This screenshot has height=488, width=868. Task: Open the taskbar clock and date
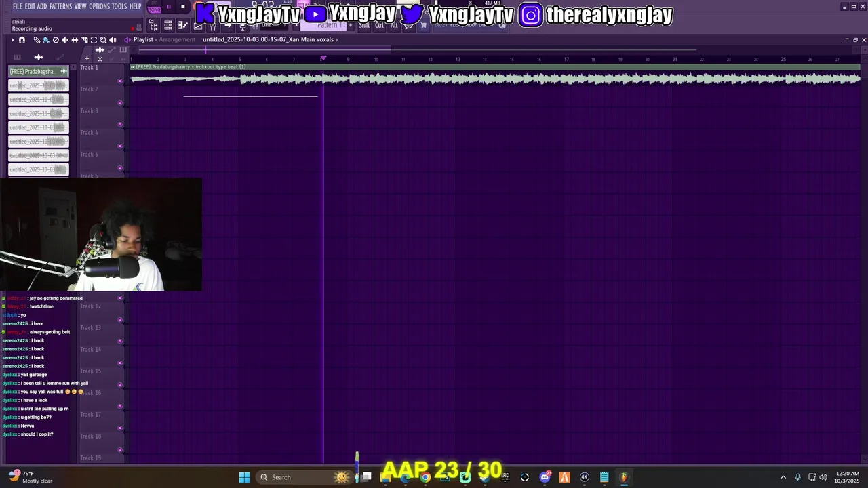coord(847,477)
